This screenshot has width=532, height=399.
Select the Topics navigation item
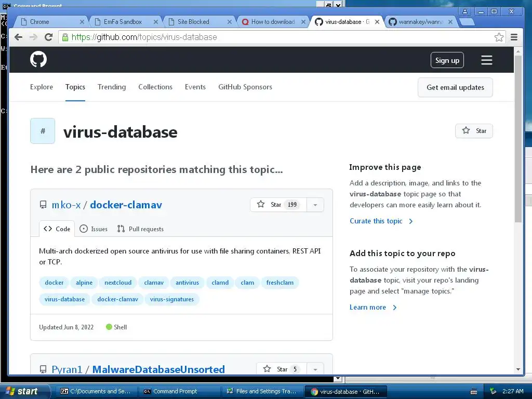click(75, 87)
